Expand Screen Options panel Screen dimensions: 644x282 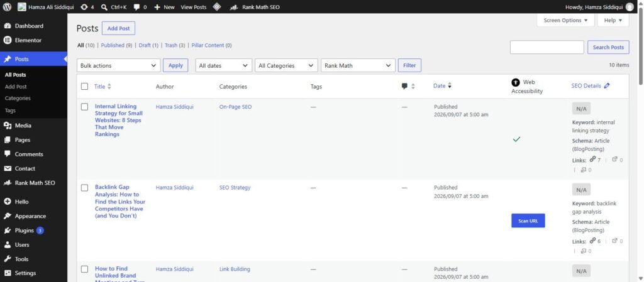point(565,20)
